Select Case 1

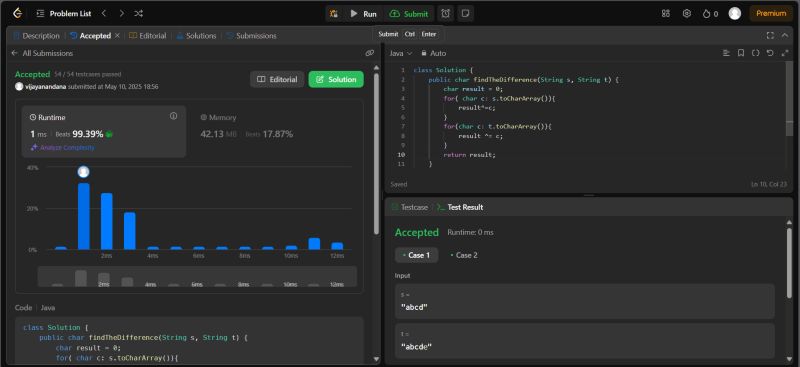pyautogui.click(x=416, y=255)
